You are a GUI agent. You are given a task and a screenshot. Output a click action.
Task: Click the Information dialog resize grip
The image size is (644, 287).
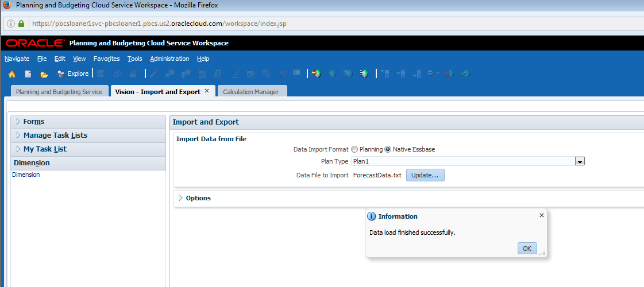point(542,253)
